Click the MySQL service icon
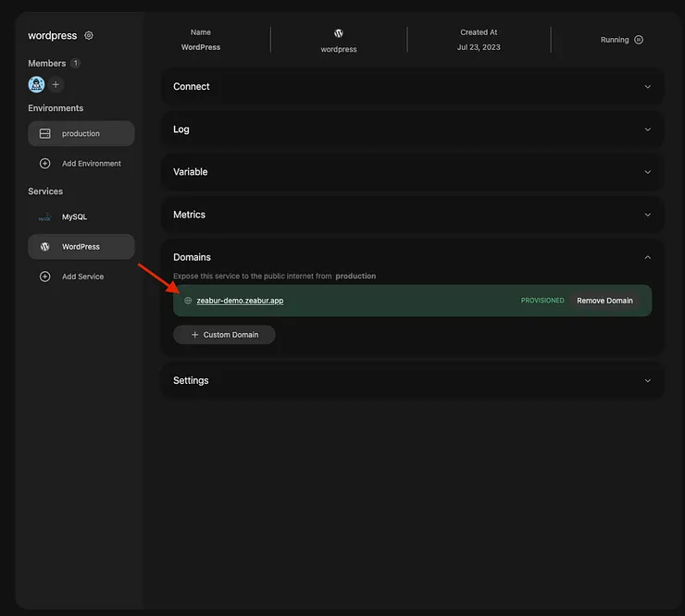685x616 pixels. point(44,217)
